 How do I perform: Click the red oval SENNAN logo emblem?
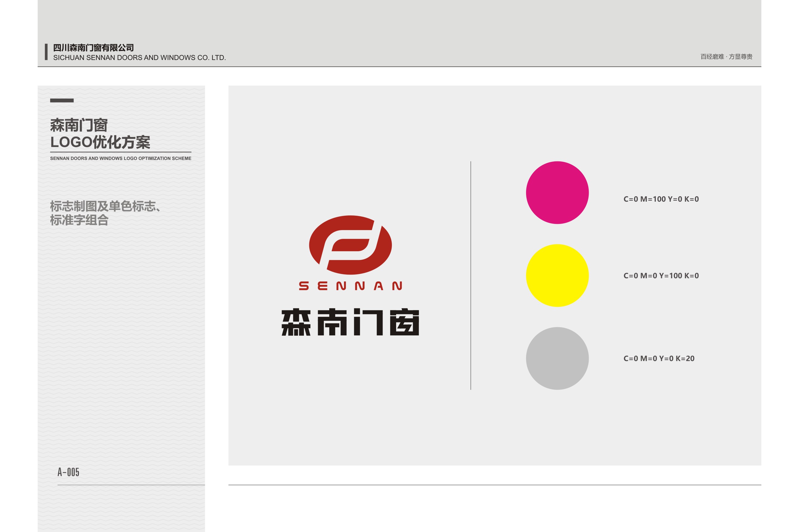[x=350, y=245]
